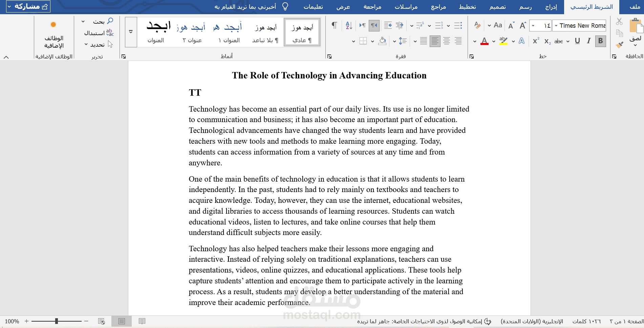
Task: Toggle Bold formatting
Action: point(600,41)
